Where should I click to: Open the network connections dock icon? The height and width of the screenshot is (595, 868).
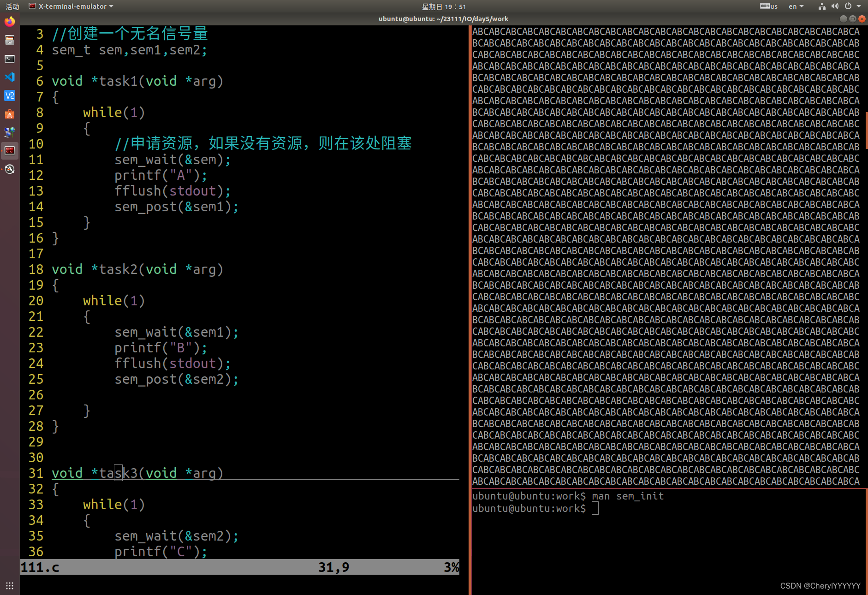click(10, 132)
